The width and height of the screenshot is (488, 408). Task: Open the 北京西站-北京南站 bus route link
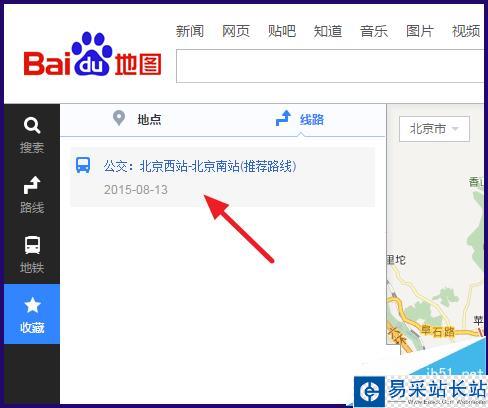pos(200,166)
